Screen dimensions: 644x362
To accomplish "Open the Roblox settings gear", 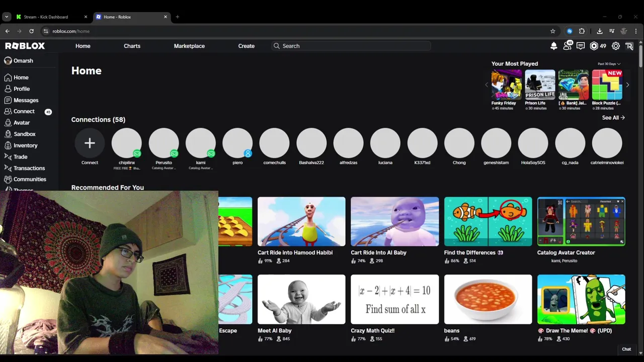I will (616, 46).
